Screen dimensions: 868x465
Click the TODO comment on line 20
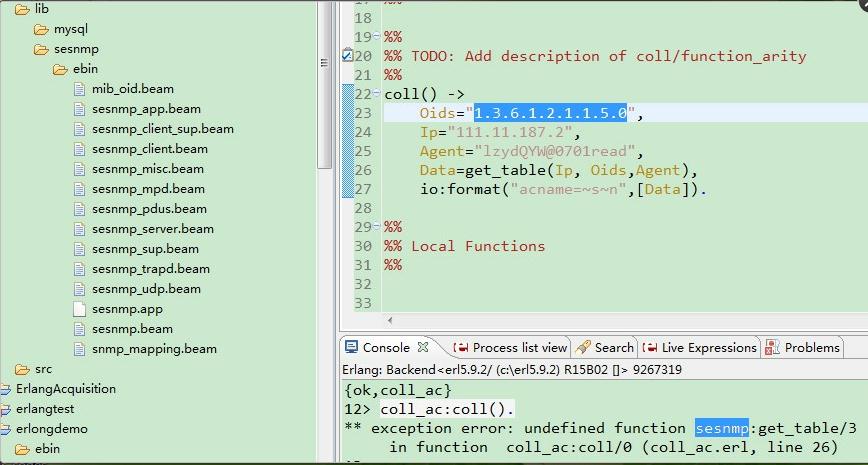click(595, 56)
